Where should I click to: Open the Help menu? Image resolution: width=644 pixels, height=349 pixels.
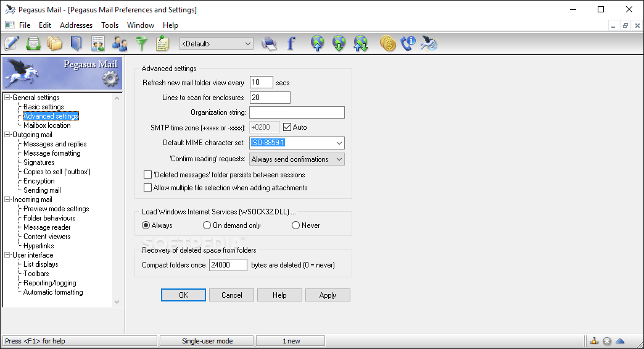[170, 25]
